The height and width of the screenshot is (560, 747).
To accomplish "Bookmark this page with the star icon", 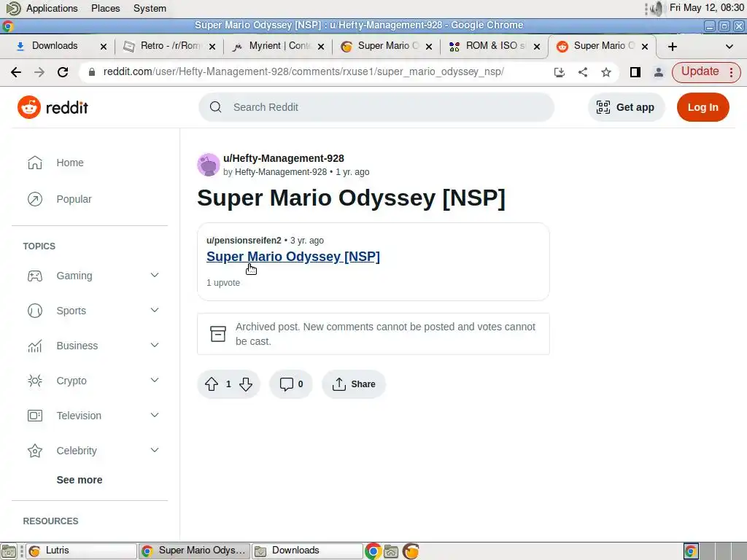I will click(606, 72).
